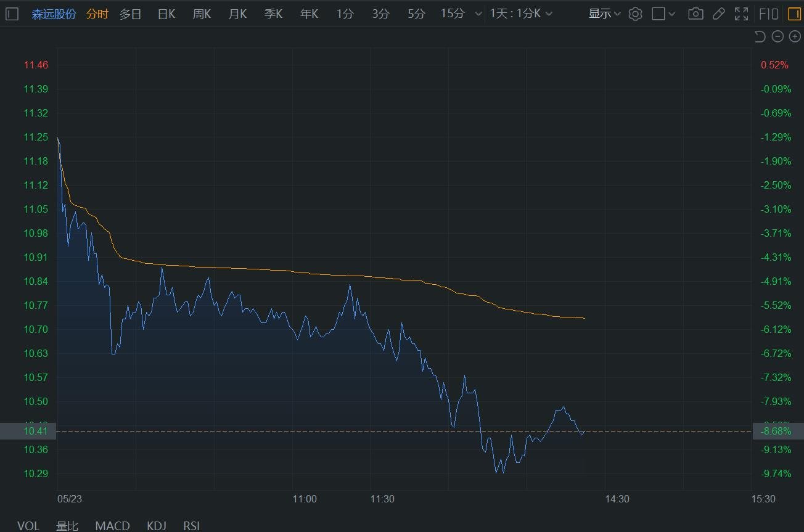Take a chart screenshot with camera icon
The image size is (804, 532).
(695, 14)
